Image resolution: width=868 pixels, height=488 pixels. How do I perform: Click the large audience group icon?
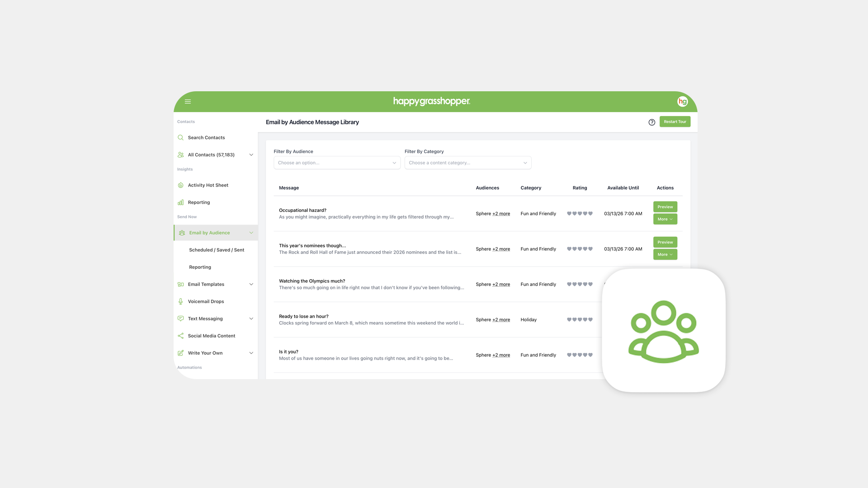[663, 331]
